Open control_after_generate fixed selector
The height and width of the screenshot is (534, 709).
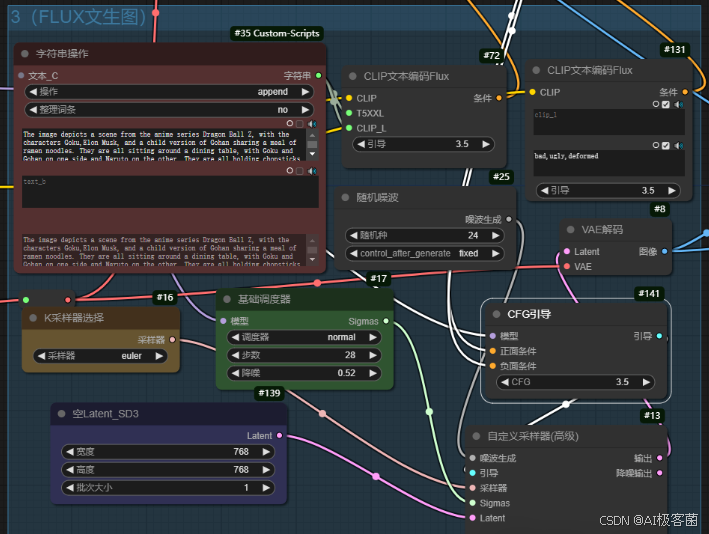tap(425, 253)
